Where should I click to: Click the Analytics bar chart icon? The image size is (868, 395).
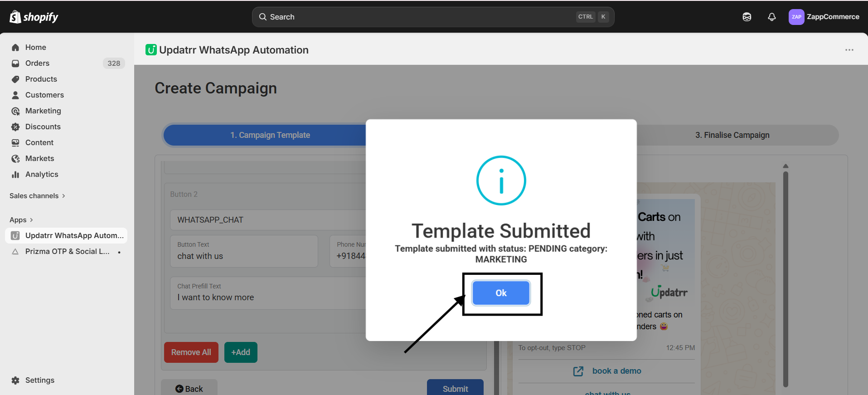tap(15, 175)
